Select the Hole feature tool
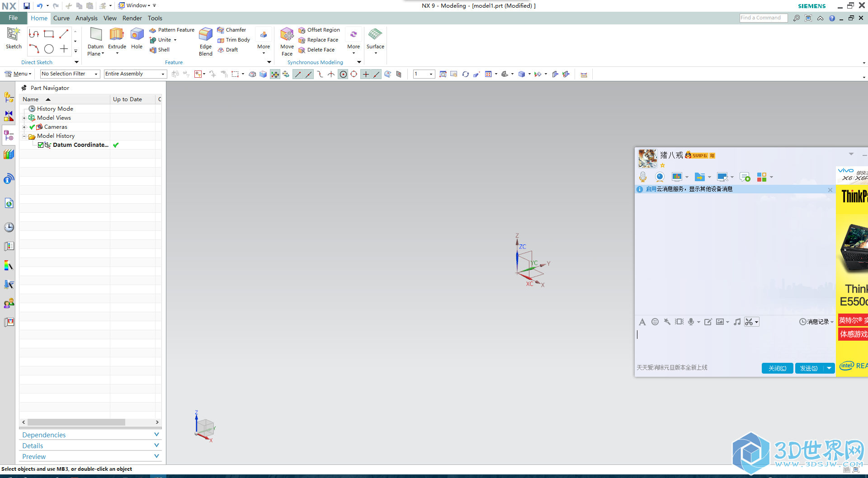This screenshot has height=478, width=868. (x=137, y=38)
